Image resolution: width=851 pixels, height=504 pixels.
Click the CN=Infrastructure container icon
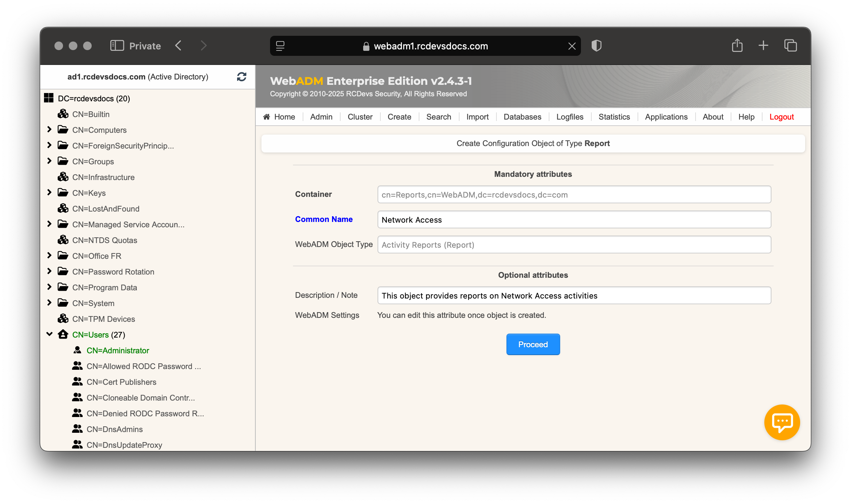(63, 177)
